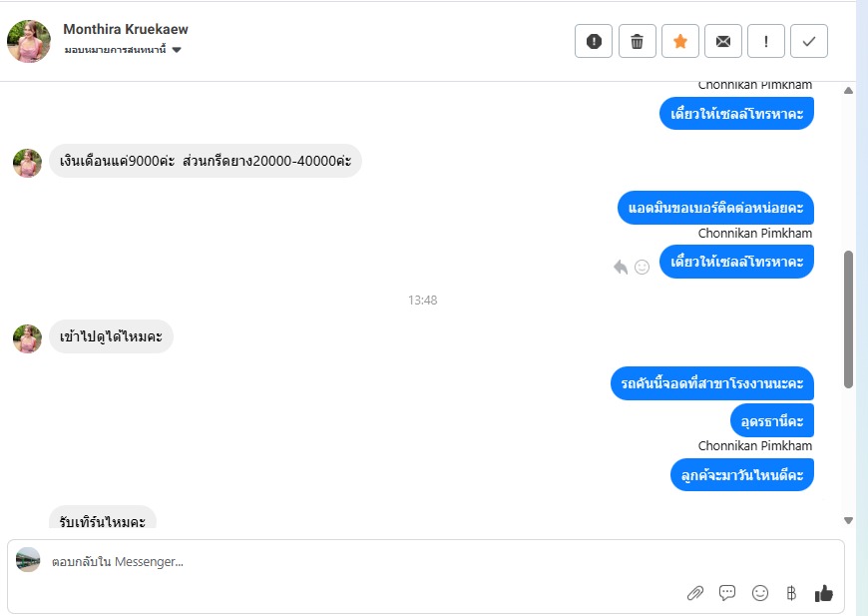Image resolution: width=868 pixels, height=616 pixels.
Task: Click the Monthira Kruekaew name link
Action: point(126,29)
